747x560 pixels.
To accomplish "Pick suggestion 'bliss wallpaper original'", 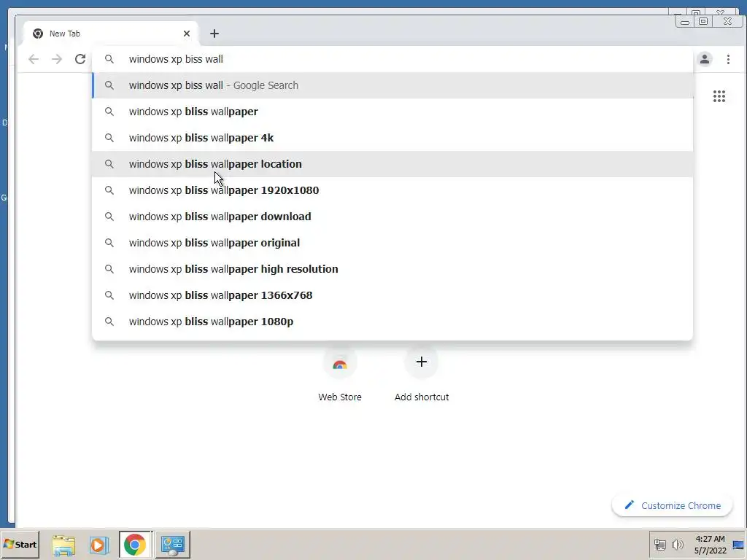I will (392, 243).
